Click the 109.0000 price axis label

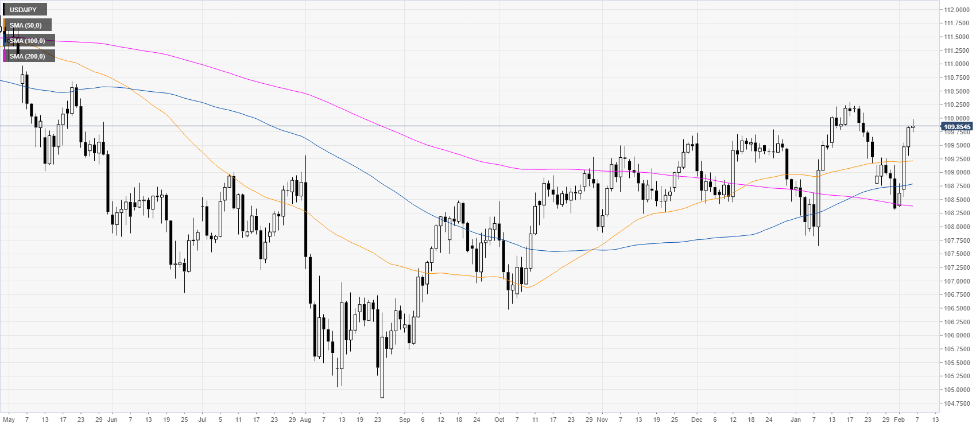pyautogui.click(x=957, y=173)
